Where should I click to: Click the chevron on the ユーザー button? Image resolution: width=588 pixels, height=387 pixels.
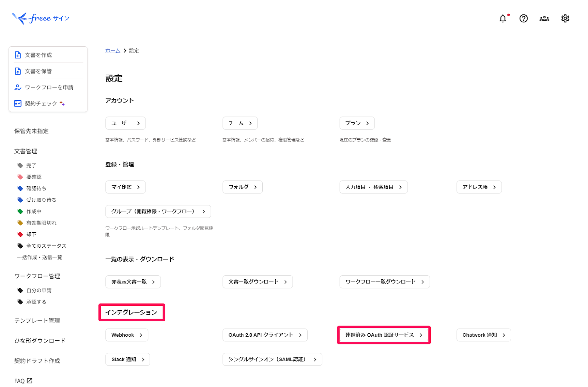(138, 123)
